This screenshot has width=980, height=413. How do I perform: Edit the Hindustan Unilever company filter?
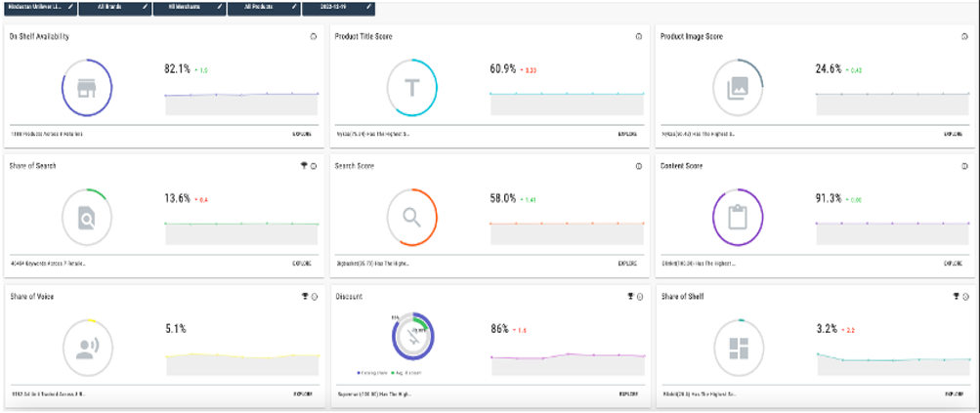point(41,6)
